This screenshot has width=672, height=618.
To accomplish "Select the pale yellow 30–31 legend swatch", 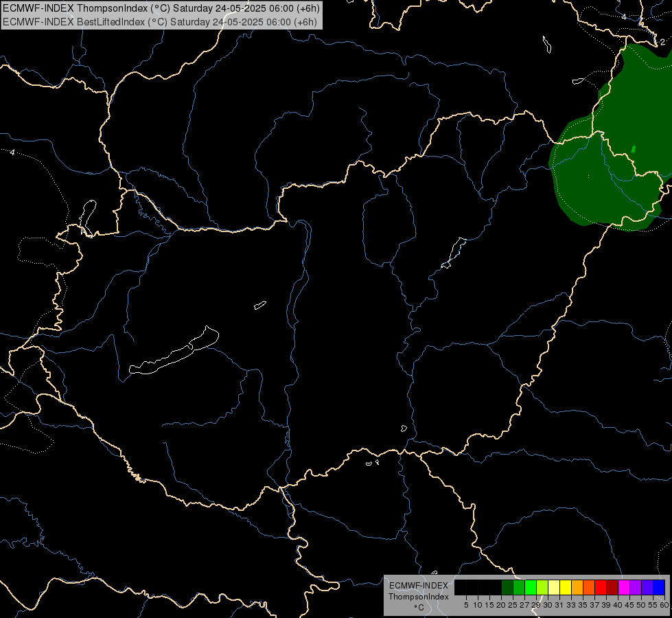I will click(554, 587).
